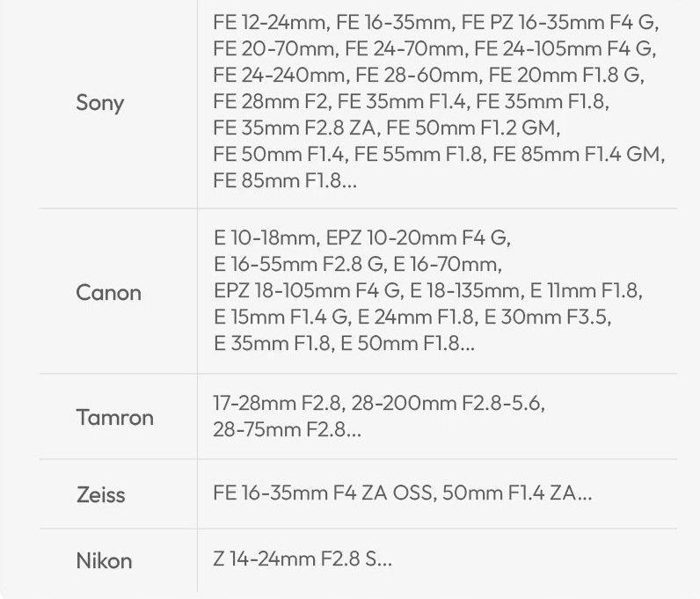Select the FE PZ 16-35mm F4 G entry
700x599 pixels.
click(x=559, y=23)
